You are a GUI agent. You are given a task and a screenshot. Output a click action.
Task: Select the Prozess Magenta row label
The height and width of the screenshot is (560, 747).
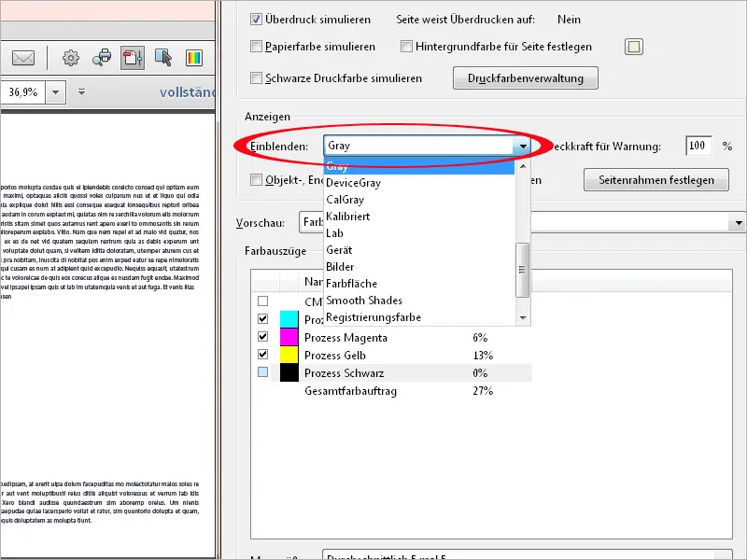click(x=345, y=338)
